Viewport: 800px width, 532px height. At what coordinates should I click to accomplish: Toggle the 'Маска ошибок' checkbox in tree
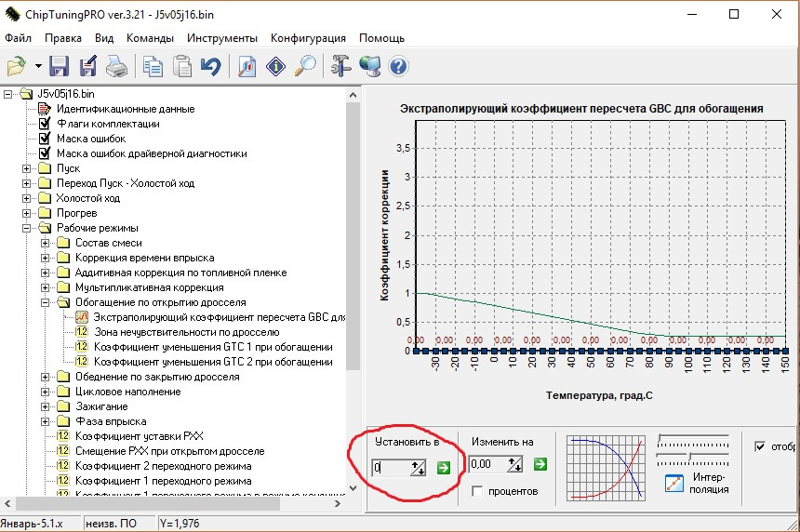(x=44, y=139)
